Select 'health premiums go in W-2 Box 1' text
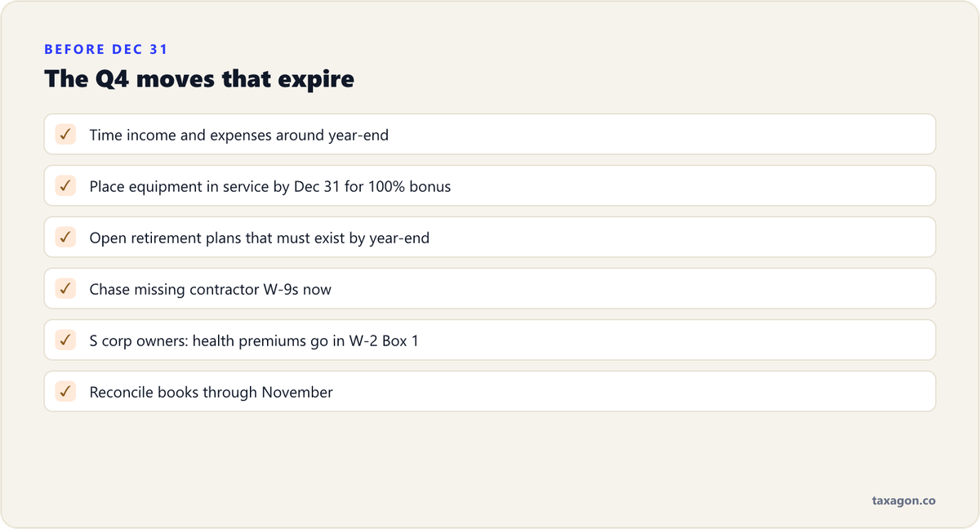The width and height of the screenshot is (980, 529). click(x=305, y=340)
